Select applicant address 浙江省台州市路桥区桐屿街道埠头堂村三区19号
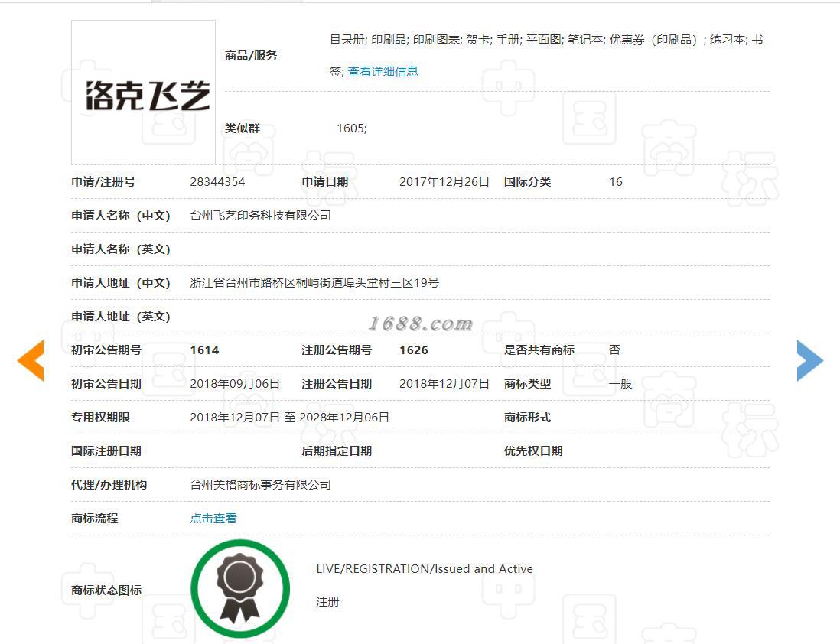The height and width of the screenshot is (644, 840). point(314,283)
